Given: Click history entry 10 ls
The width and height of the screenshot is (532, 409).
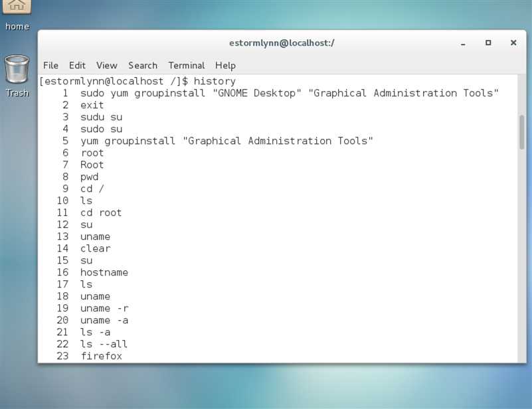Looking at the screenshot, I should [x=74, y=201].
